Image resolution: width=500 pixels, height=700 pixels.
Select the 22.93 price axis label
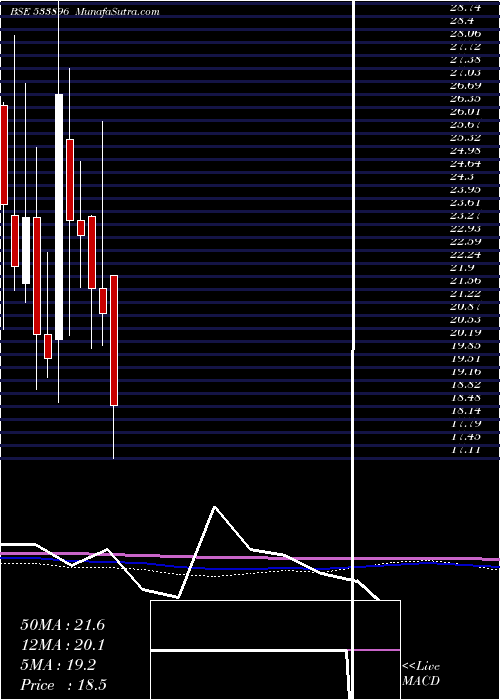point(466,229)
